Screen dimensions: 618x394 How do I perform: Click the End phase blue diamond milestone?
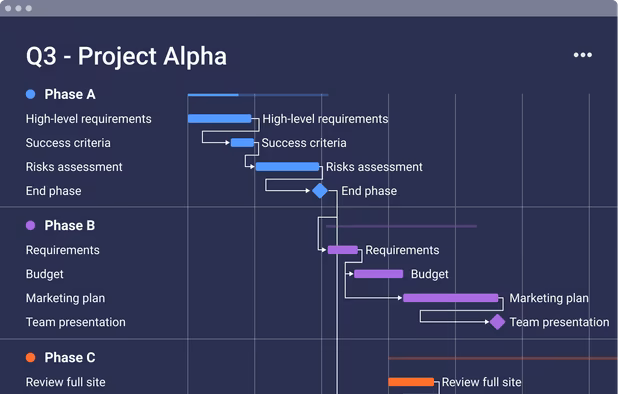[320, 191]
